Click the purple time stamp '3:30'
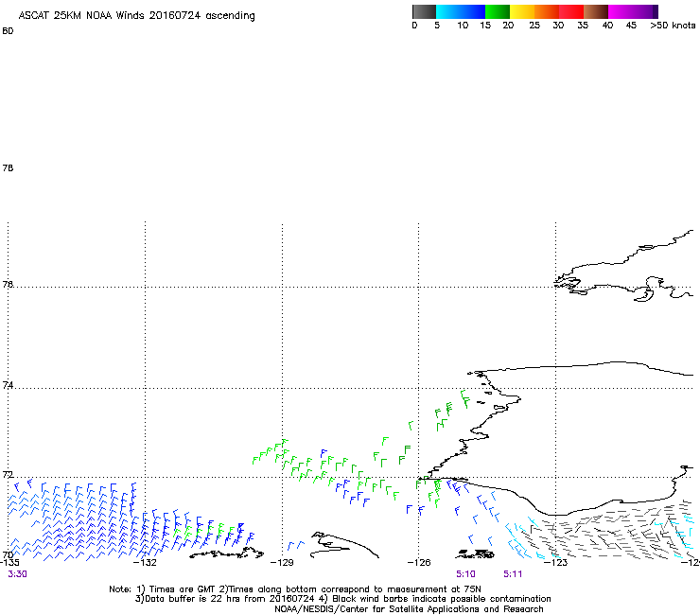The image size is (700, 615). coord(17,574)
